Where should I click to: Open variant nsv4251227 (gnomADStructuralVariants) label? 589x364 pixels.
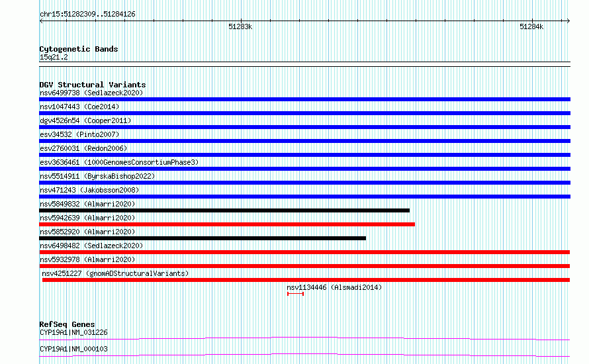115,273
